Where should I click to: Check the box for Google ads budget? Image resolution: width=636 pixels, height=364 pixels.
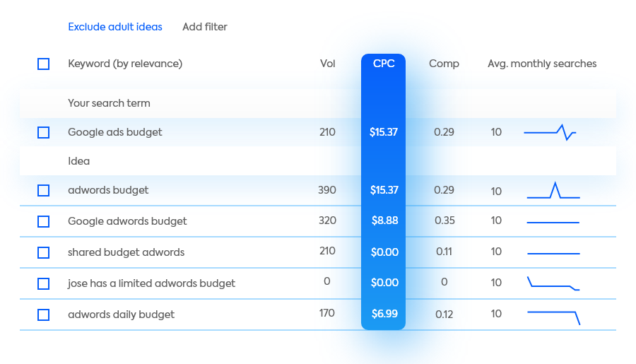point(43,132)
